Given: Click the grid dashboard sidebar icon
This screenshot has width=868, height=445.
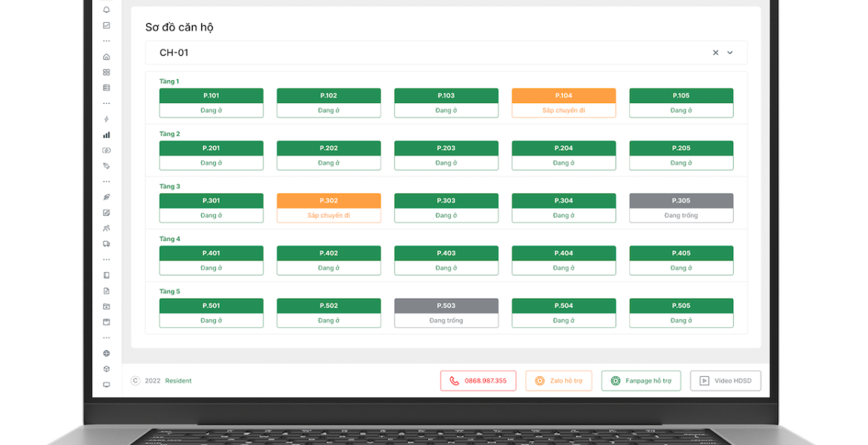Looking at the screenshot, I should (106, 72).
